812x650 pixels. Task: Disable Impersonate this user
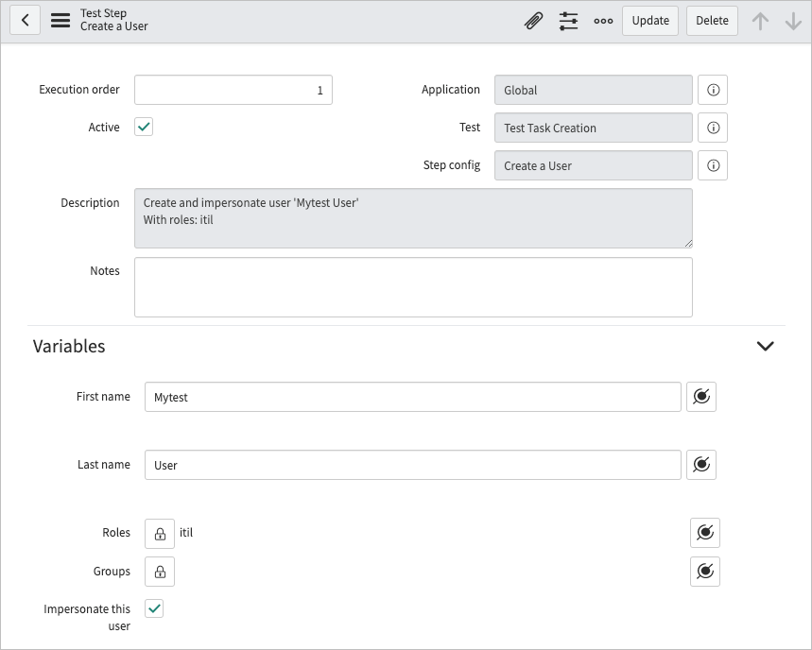154,607
